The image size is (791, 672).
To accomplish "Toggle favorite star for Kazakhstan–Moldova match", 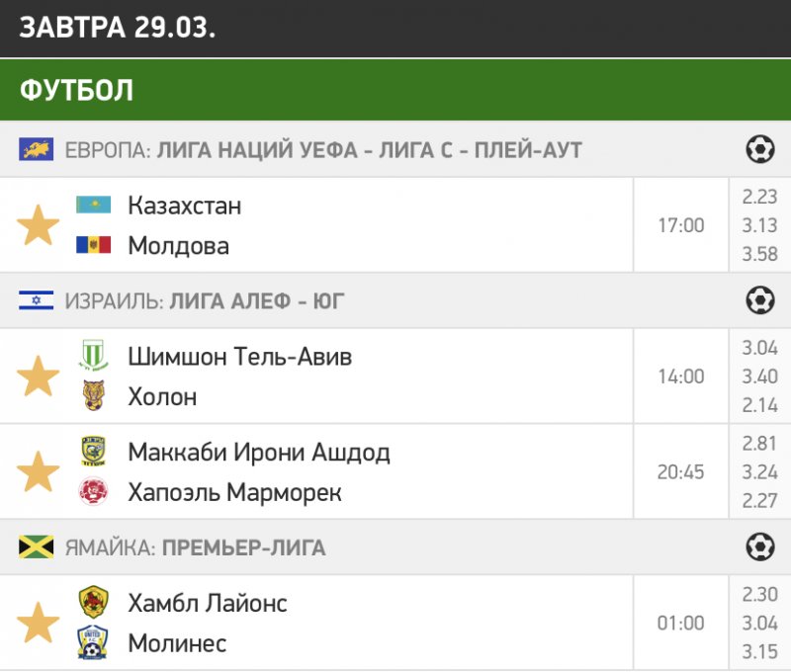I will tap(39, 225).
